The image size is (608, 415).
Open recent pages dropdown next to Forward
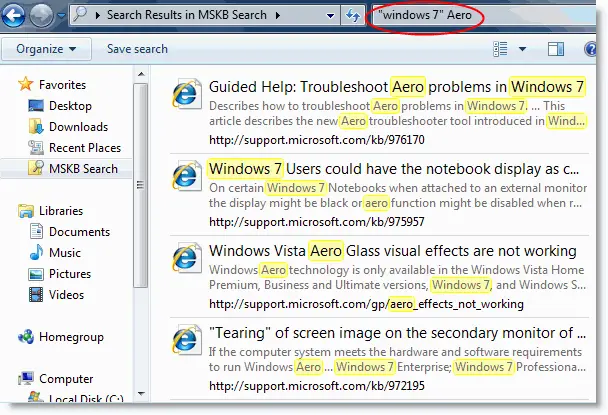pos(61,16)
